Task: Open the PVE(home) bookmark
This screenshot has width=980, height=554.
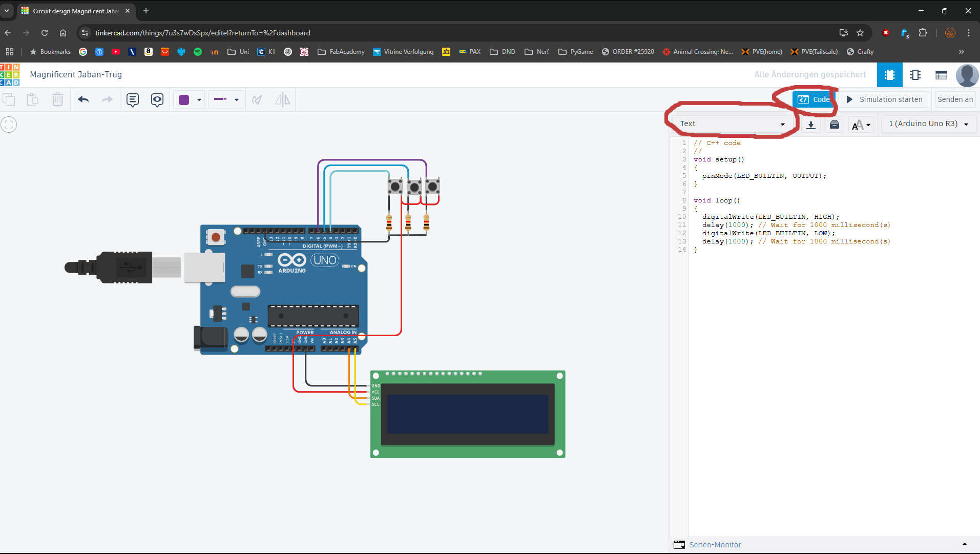Action: click(762, 52)
